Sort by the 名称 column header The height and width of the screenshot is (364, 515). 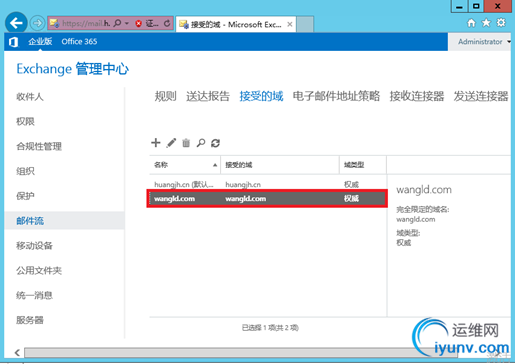coord(185,165)
